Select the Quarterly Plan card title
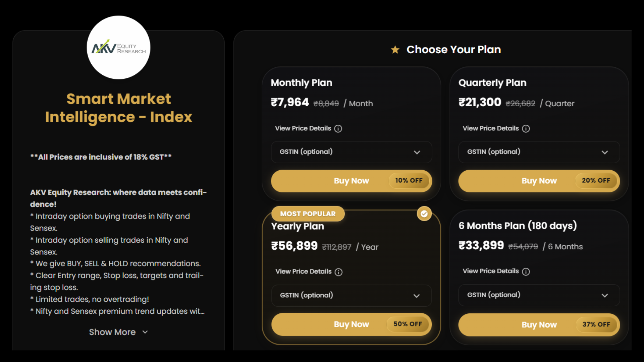The height and width of the screenshot is (362, 644). pos(492,83)
